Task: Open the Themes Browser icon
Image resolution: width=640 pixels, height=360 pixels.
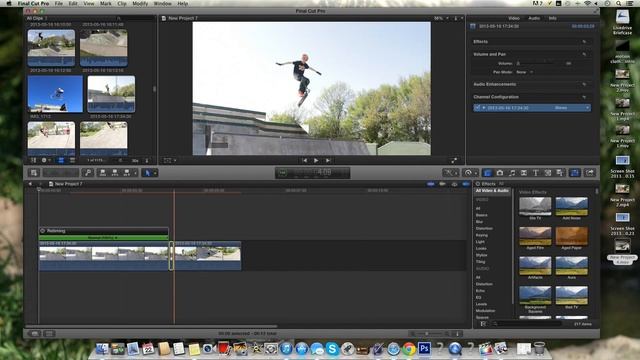Action: point(560,173)
